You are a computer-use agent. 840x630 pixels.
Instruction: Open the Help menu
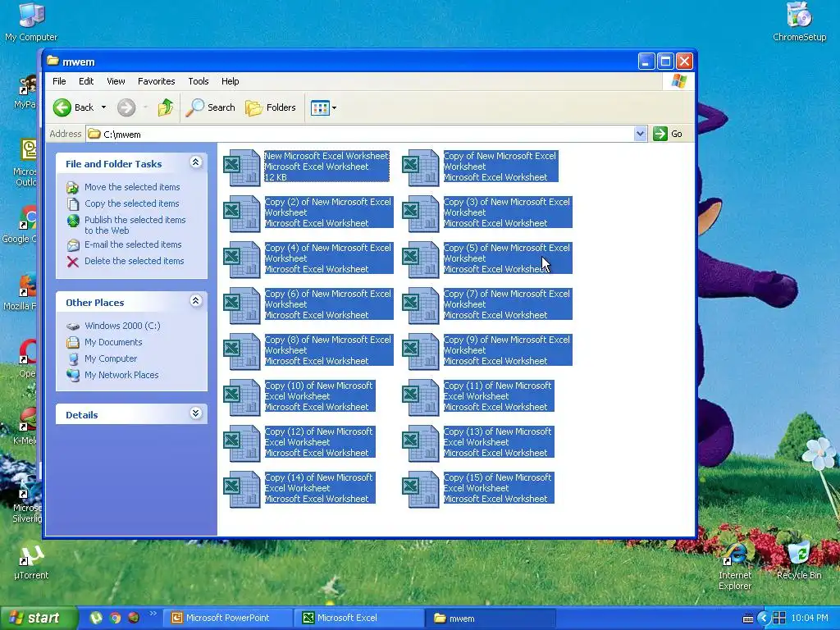point(231,81)
